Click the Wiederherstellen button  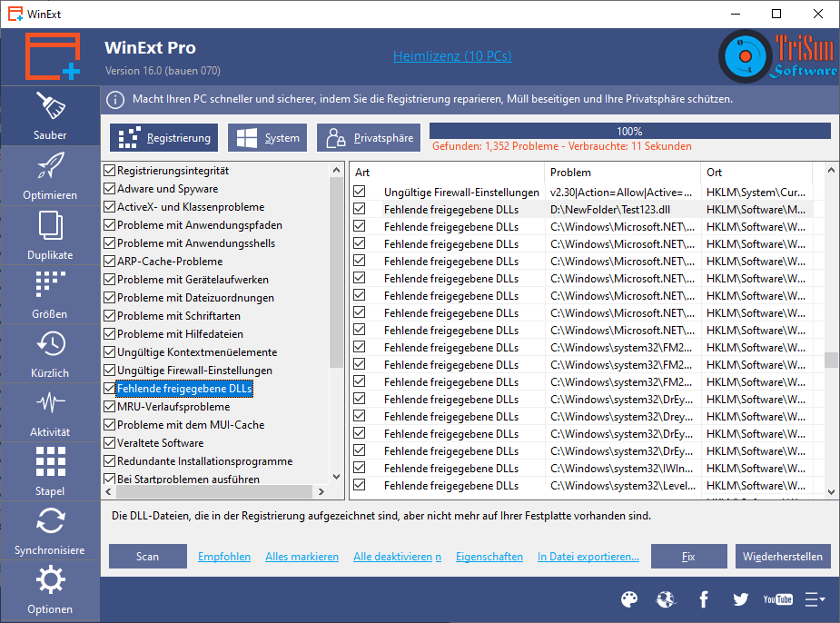click(783, 557)
